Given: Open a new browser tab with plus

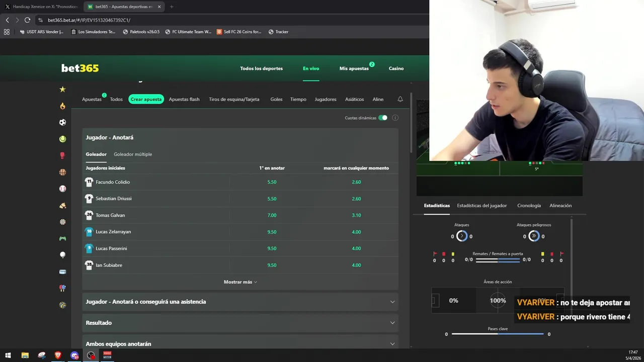Looking at the screenshot, I should (x=172, y=7).
